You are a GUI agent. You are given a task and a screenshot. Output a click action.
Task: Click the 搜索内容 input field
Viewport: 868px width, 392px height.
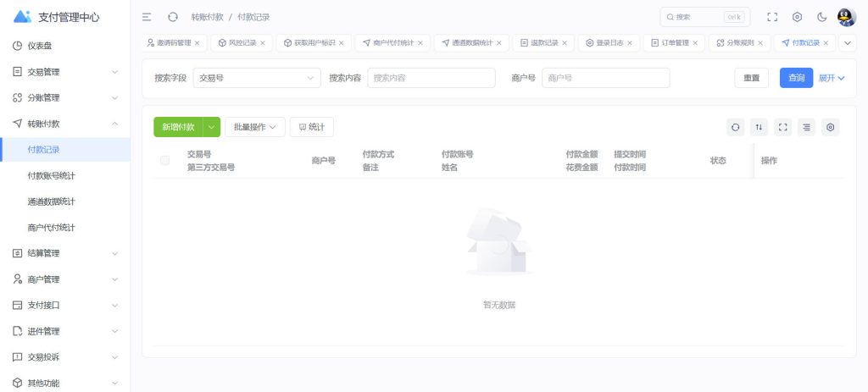click(x=431, y=78)
